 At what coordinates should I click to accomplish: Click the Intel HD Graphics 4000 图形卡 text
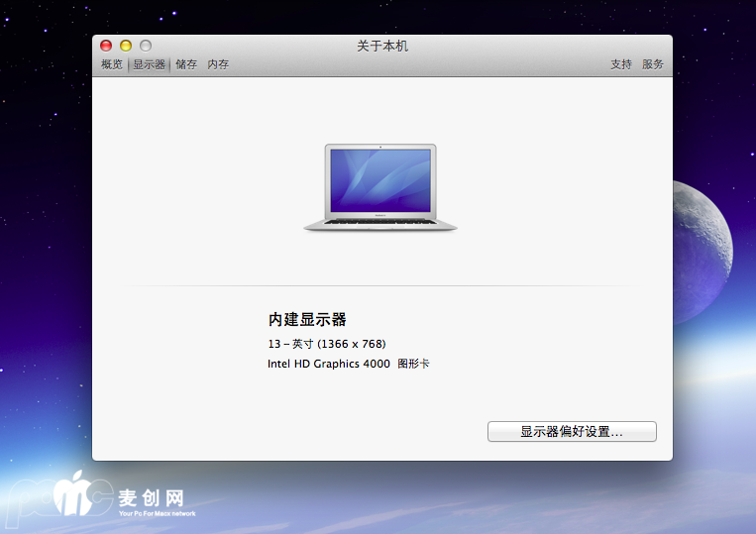click(348, 364)
